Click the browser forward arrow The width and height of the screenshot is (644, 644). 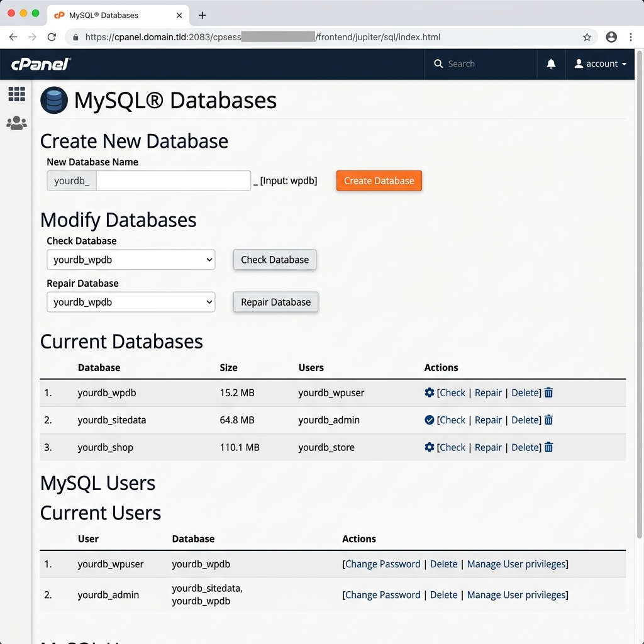click(32, 37)
